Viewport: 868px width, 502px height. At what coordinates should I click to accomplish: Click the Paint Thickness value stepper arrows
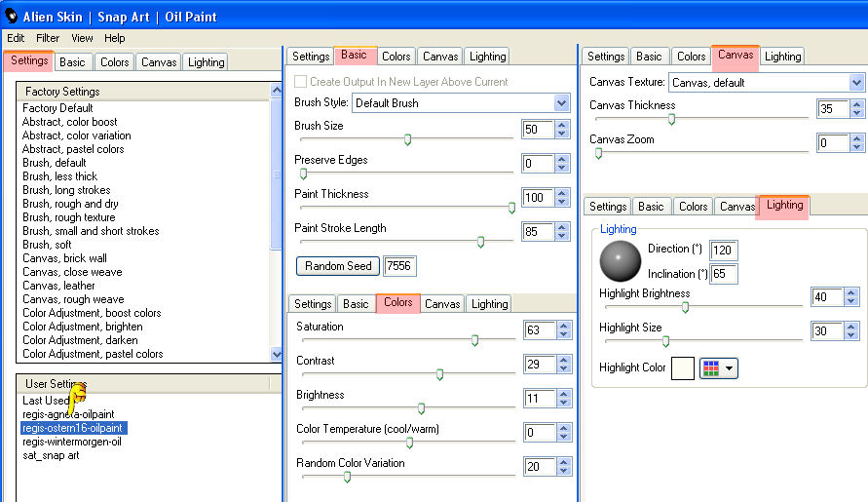[562, 197]
